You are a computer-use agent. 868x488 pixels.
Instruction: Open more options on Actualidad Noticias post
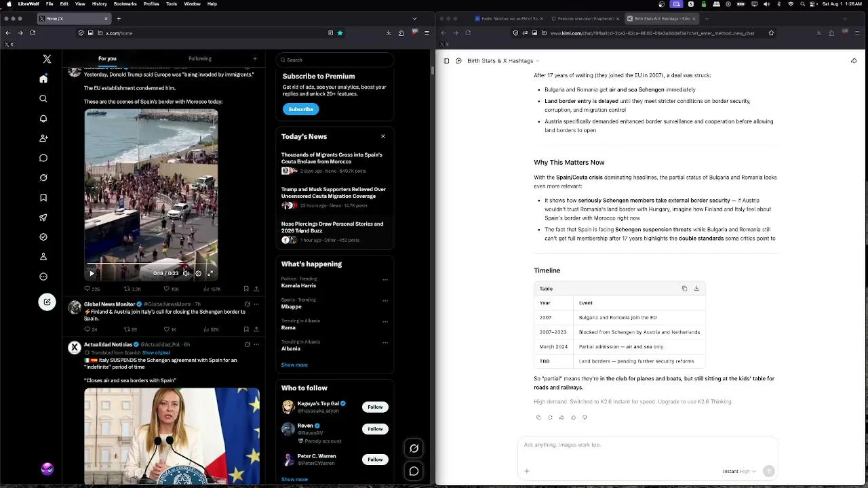tap(256, 344)
